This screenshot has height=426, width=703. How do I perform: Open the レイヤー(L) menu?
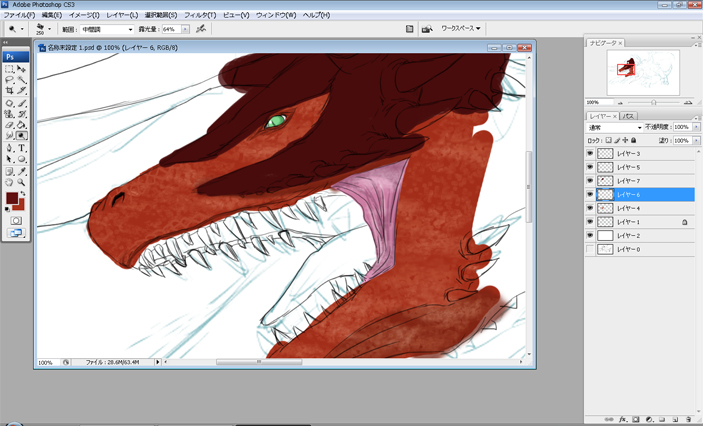tap(122, 15)
